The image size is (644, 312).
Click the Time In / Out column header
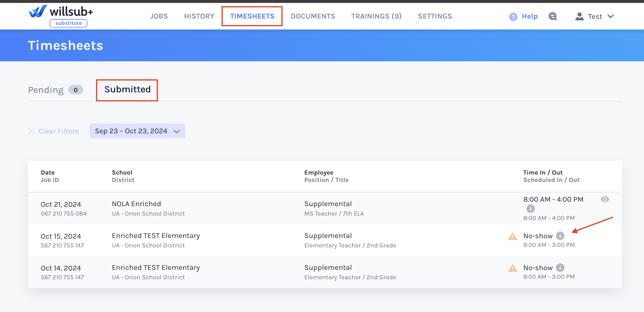(543, 173)
